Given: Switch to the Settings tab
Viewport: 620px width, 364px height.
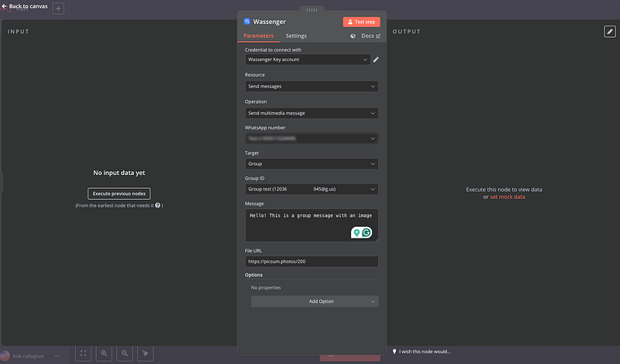Looking at the screenshot, I should click(296, 36).
